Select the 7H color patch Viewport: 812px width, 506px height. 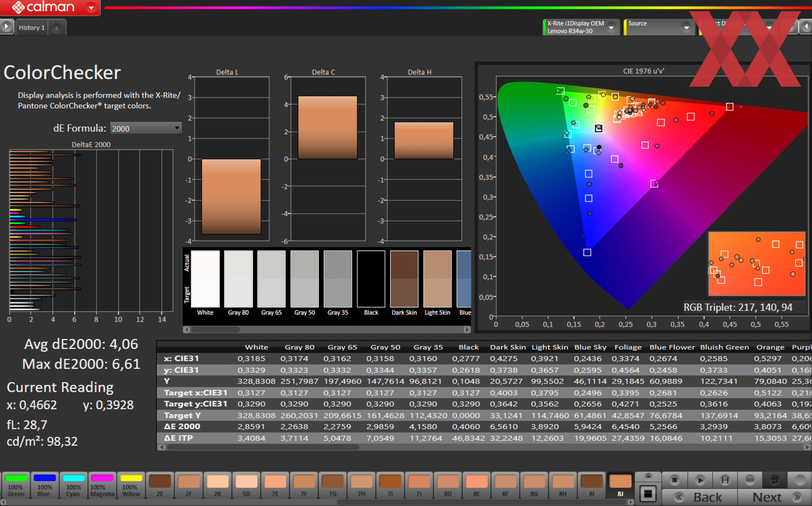pyautogui.click(x=361, y=485)
